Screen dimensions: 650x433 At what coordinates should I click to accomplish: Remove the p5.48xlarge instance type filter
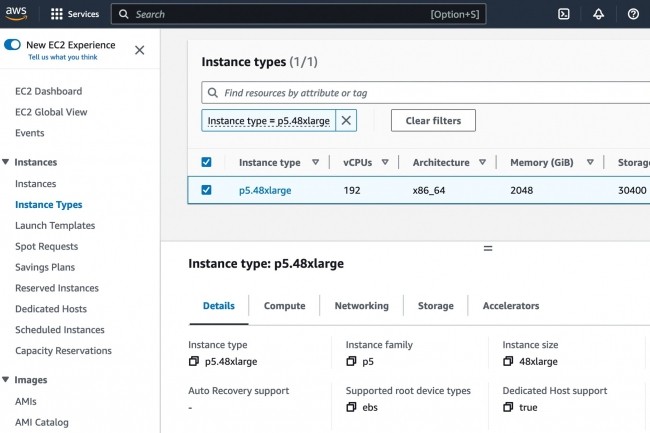[x=346, y=121]
